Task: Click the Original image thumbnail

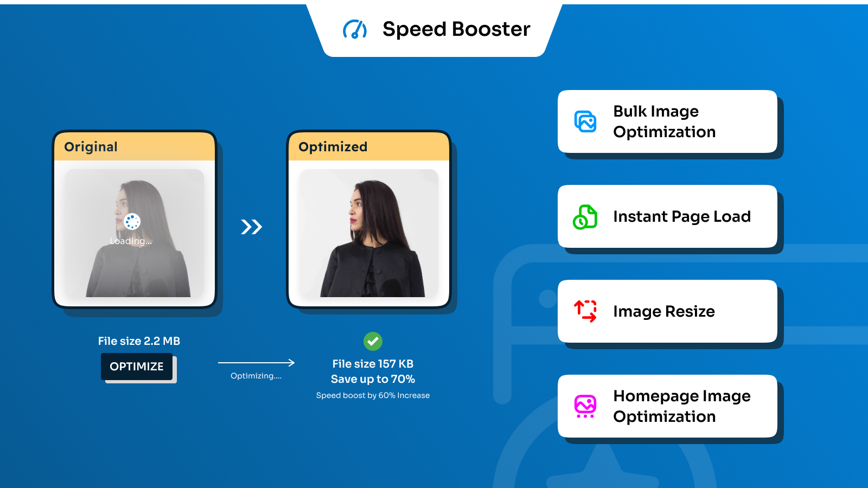Action: tap(135, 233)
